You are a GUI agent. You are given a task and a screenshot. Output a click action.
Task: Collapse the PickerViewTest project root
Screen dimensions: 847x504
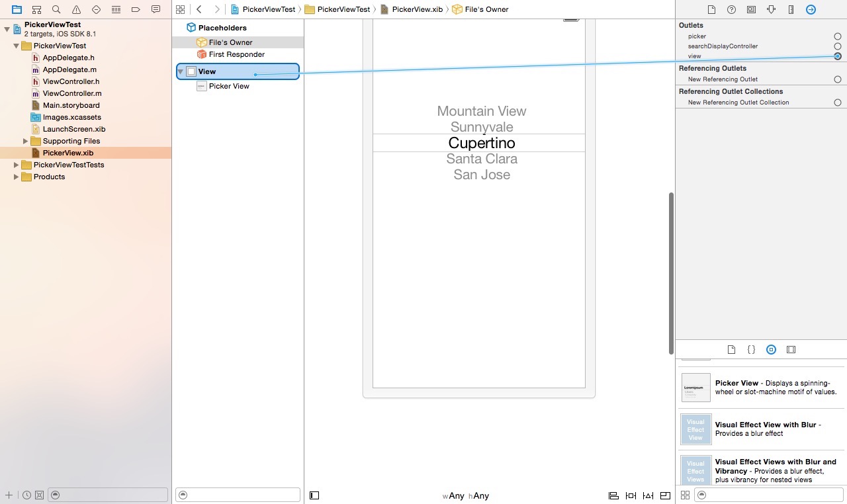(7, 29)
